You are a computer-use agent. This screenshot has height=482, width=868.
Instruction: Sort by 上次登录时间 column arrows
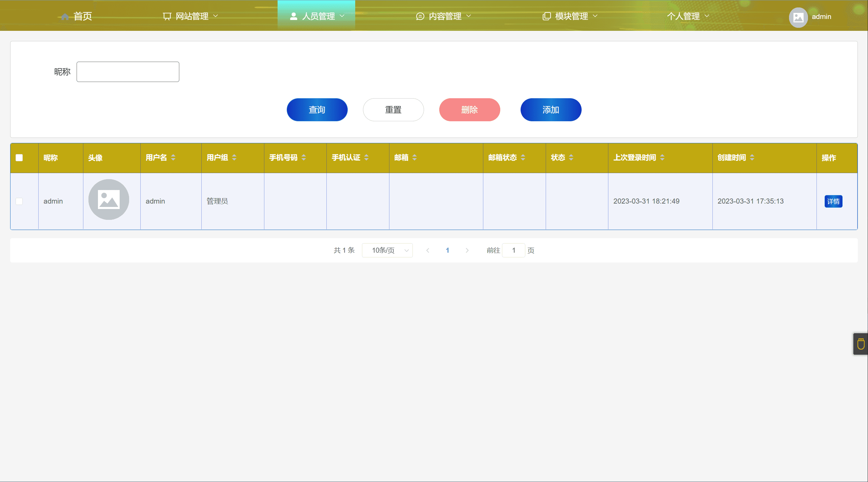click(x=662, y=158)
